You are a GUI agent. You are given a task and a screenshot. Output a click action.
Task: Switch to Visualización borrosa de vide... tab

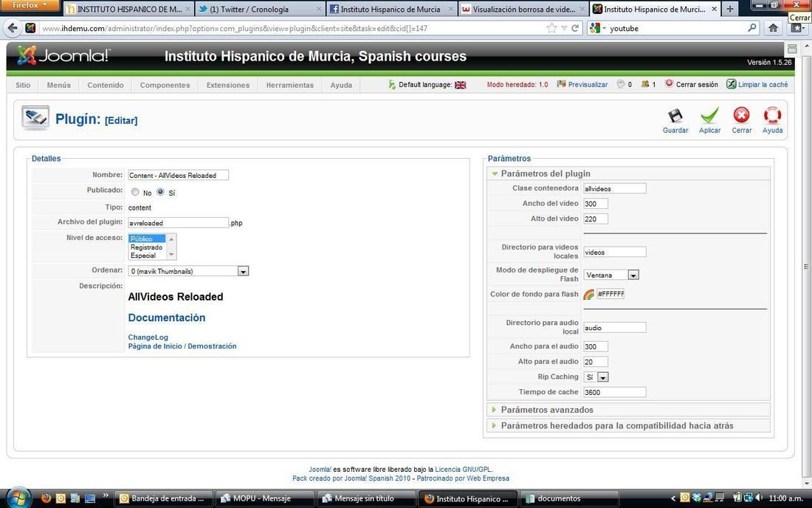tap(523, 9)
